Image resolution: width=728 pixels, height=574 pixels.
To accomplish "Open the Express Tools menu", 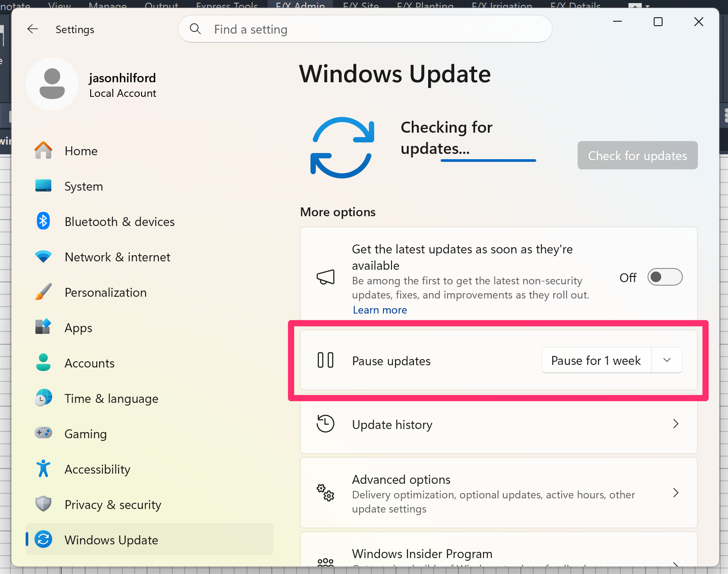I will pyautogui.click(x=226, y=6).
